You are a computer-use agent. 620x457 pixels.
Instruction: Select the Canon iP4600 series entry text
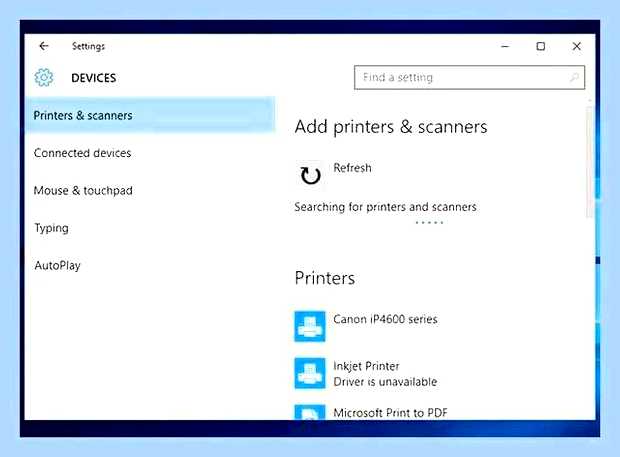(x=385, y=319)
